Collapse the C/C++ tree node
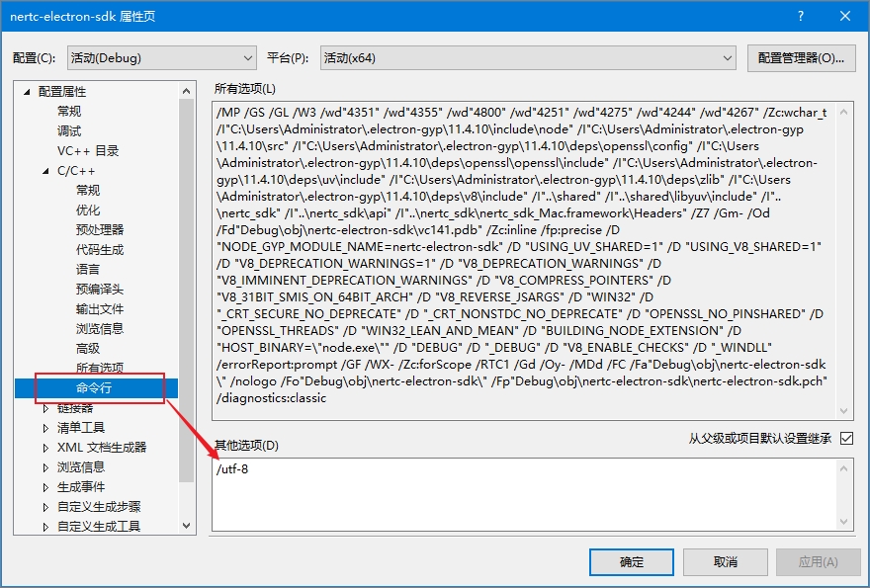Image resolution: width=870 pixels, height=588 pixels. coord(45,171)
